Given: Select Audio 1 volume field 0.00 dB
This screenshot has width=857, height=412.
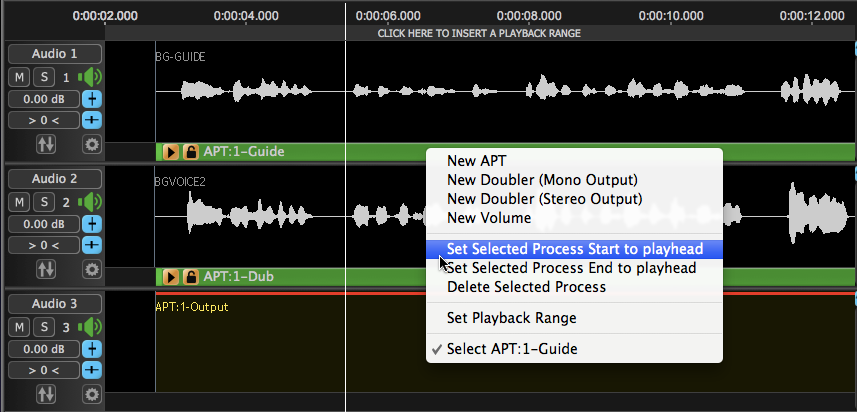Looking at the screenshot, I should [x=44, y=99].
